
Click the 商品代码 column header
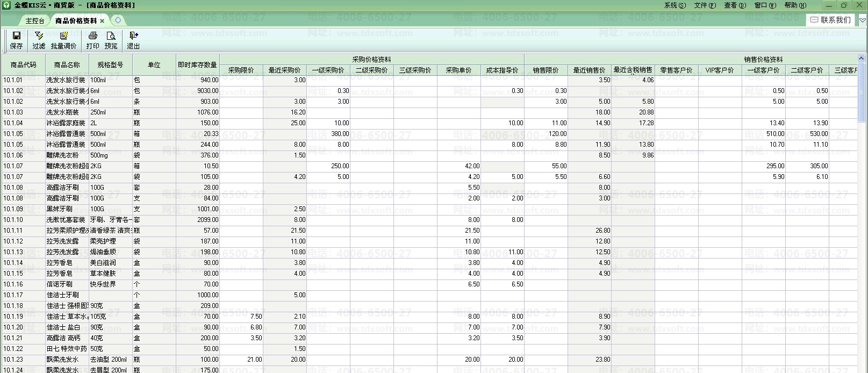pyautogui.click(x=23, y=65)
